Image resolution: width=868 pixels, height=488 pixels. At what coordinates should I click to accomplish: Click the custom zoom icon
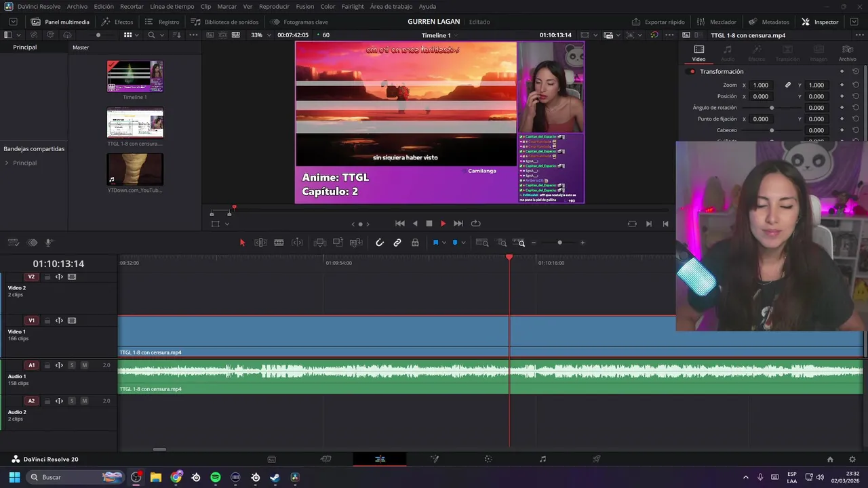[519, 243]
